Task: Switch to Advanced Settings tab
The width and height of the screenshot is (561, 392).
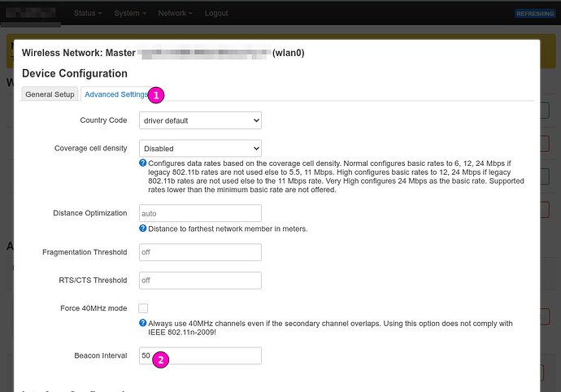Action: coord(116,94)
